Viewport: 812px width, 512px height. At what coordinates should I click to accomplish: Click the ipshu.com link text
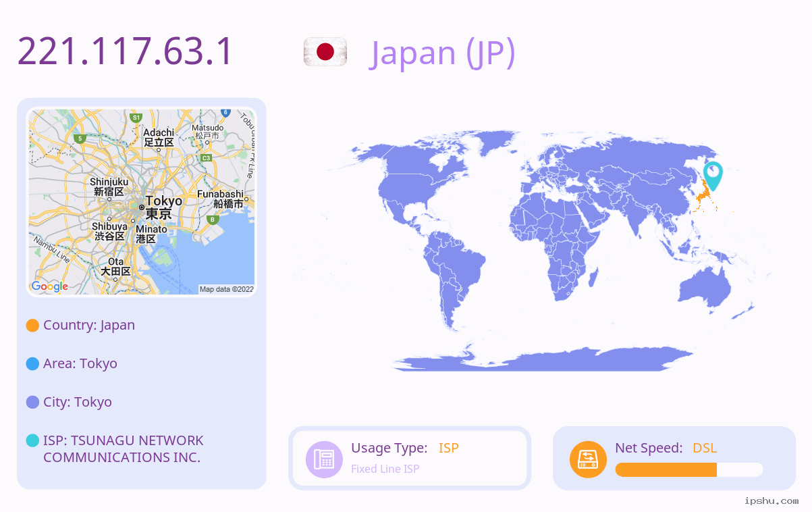coord(772,501)
